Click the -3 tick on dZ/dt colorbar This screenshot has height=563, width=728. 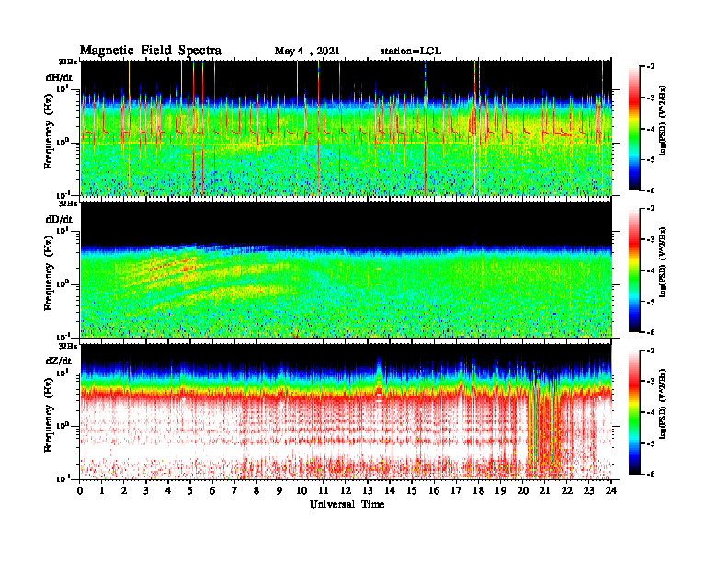click(652, 382)
